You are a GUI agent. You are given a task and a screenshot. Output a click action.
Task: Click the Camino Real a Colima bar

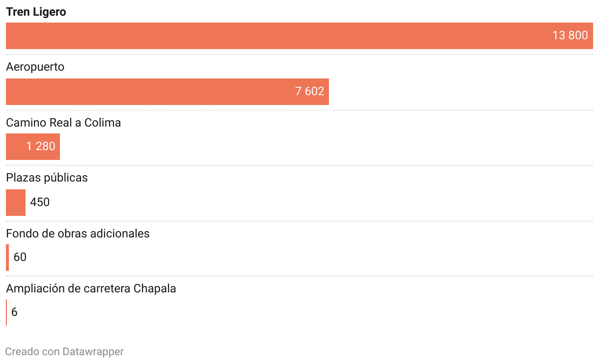[33, 147]
